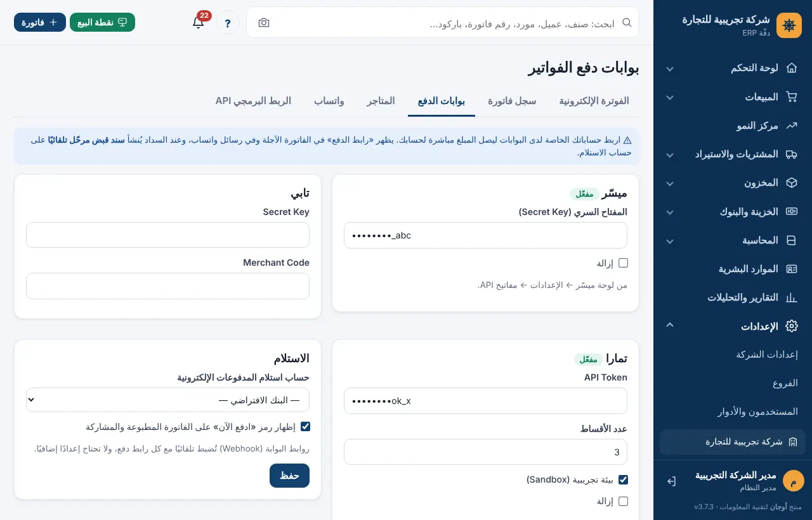Click the Sales cart icon (المبيعات)
This screenshot has height=520, width=812.
791,97
